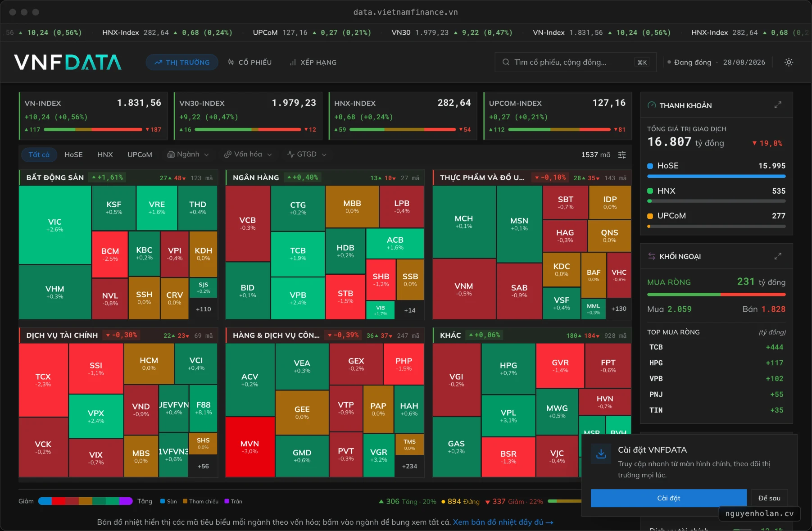
Task: Click PNJ in Top mua ròng list
Action: (717, 395)
